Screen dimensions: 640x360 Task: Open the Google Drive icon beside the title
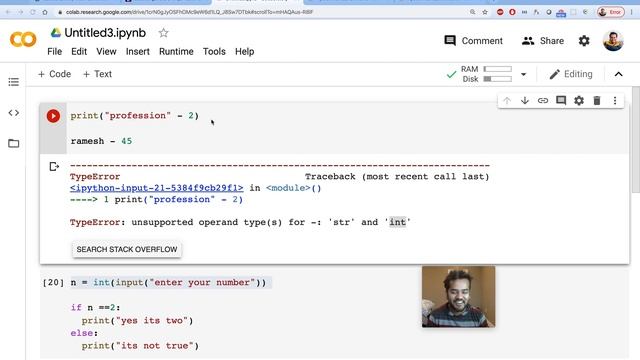tap(56, 33)
